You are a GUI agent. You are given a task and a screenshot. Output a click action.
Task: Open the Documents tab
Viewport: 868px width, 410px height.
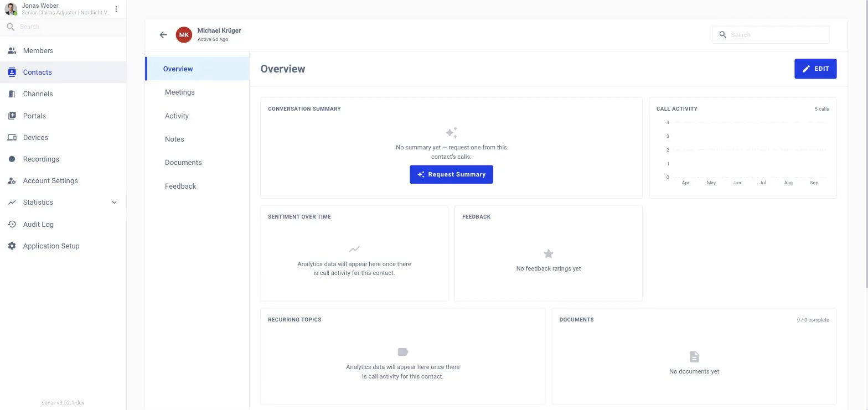pyautogui.click(x=198, y=163)
